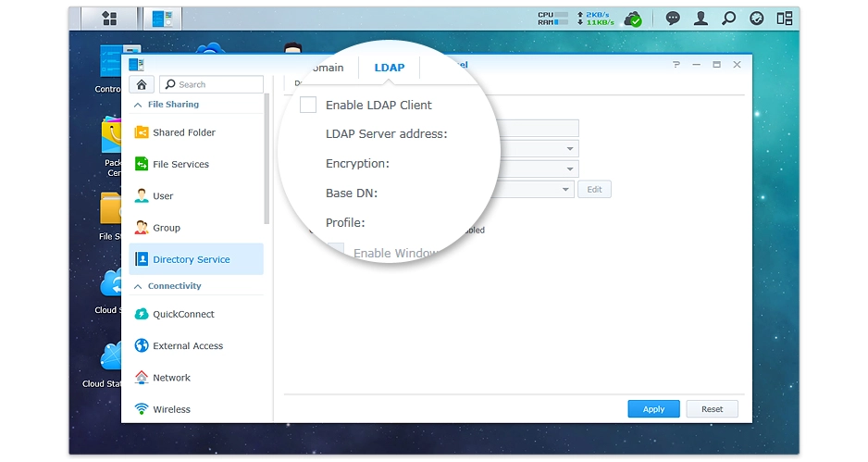Open the Package Center desktop icon

tap(112, 146)
